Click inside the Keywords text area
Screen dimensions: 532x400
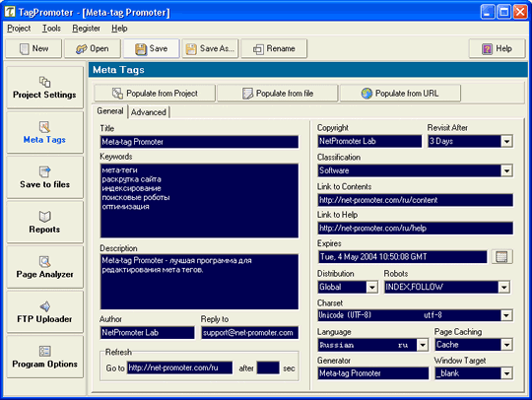pos(199,201)
